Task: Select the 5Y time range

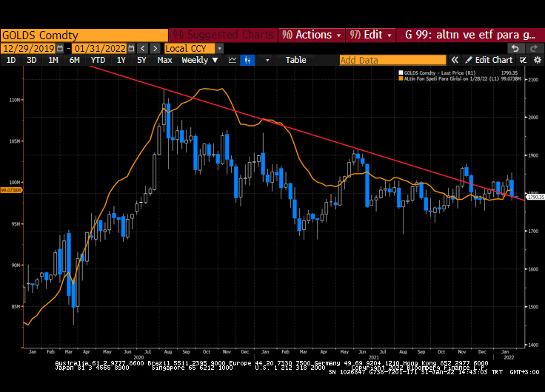Action: click(141, 60)
